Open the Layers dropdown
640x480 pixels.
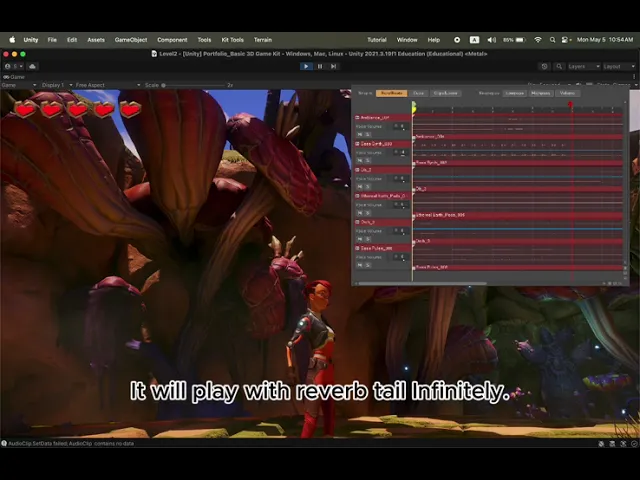pyautogui.click(x=584, y=66)
